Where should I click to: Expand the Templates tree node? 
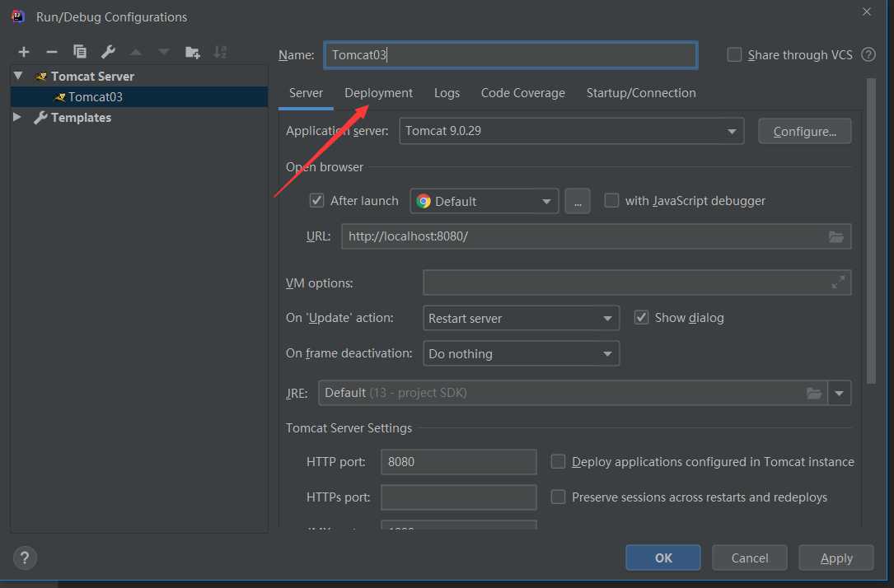[17, 117]
